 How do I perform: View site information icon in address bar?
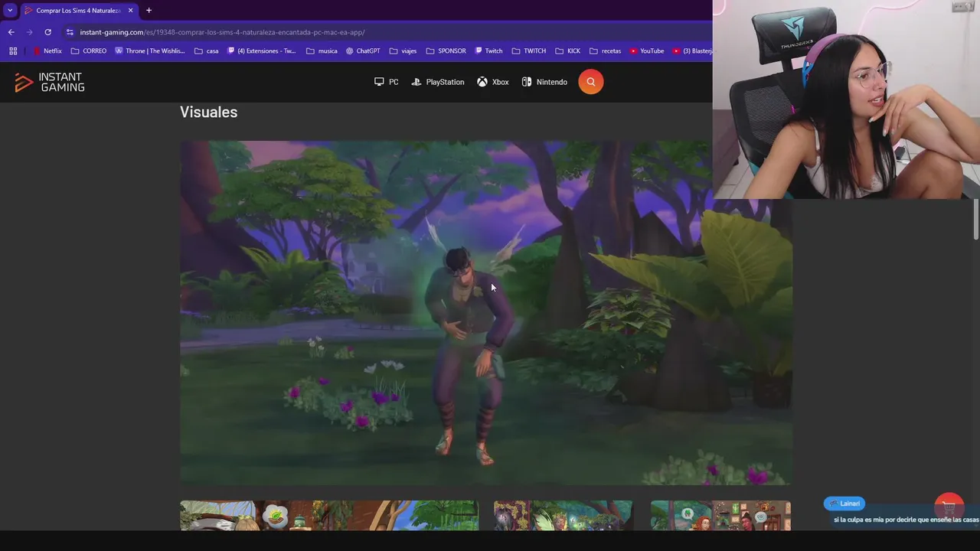pyautogui.click(x=70, y=32)
